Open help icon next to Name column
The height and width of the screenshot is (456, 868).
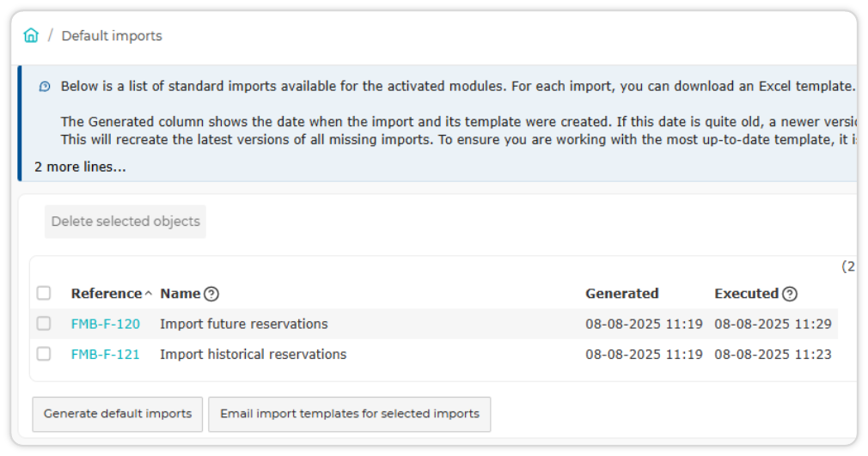(x=211, y=294)
